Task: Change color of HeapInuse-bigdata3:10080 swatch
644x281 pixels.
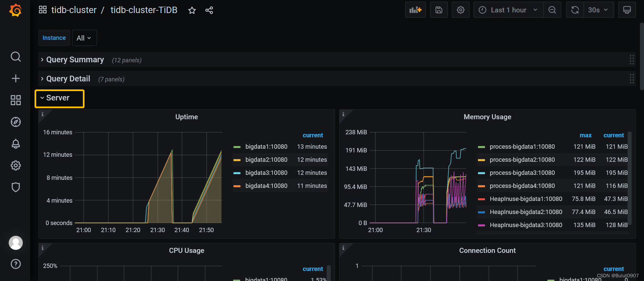Action: [481, 225]
